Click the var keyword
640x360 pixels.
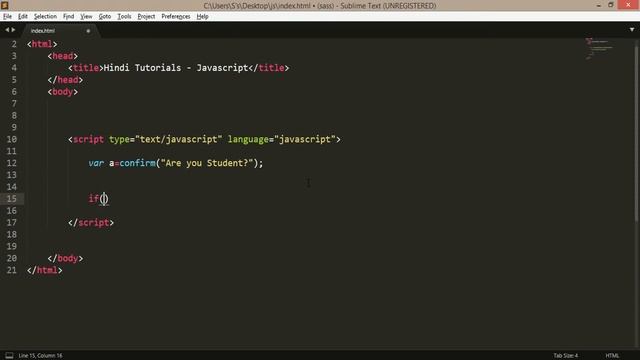pos(96,163)
